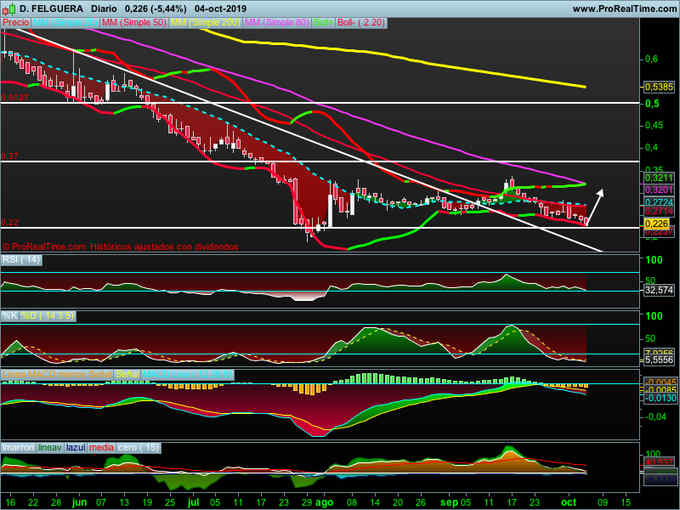Screen dimensions: 680x510
Task: Click the cyan MACD line label
Action: tap(188, 374)
